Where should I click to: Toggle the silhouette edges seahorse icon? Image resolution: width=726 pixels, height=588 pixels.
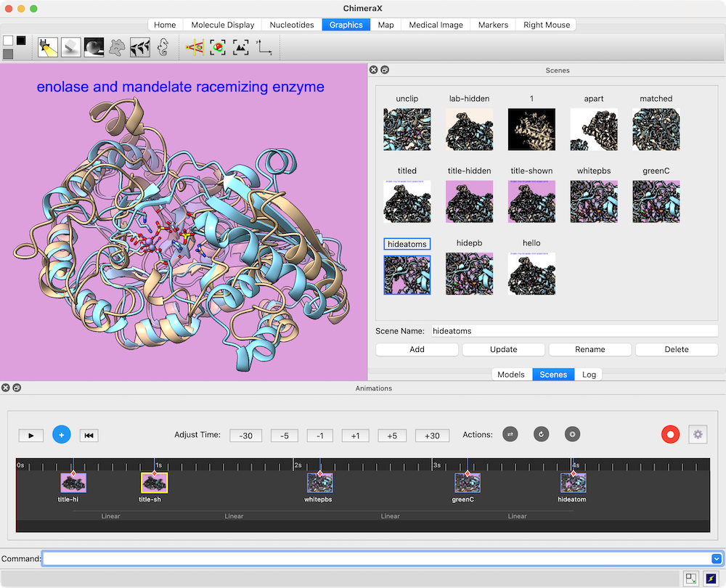click(x=163, y=48)
